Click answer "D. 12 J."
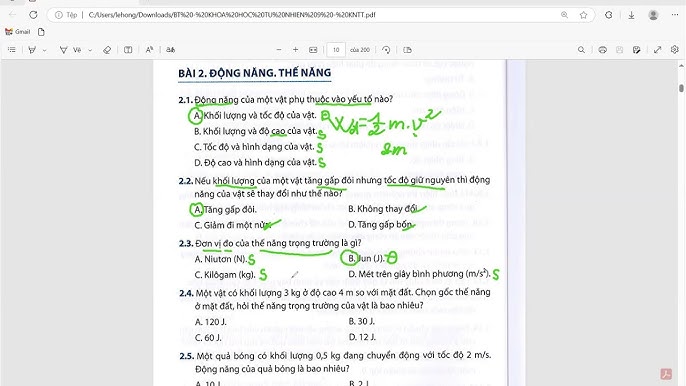 pyautogui.click(x=362, y=337)
